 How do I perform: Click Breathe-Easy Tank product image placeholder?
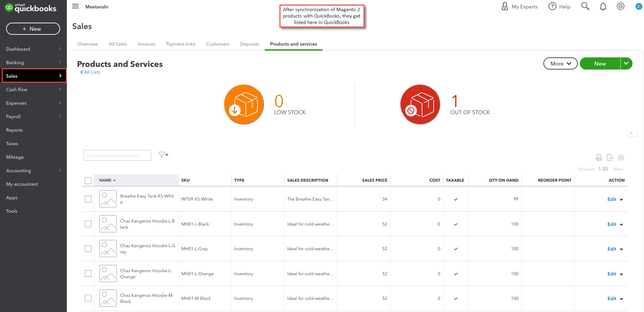[108, 199]
